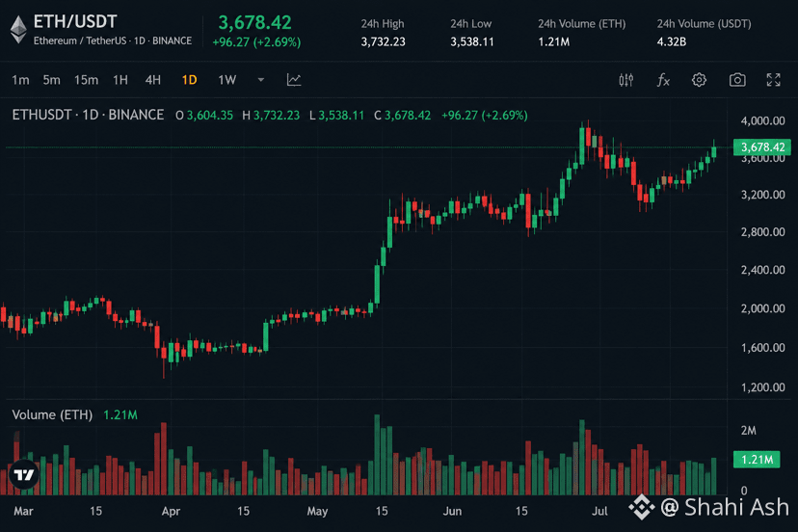The height and width of the screenshot is (532, 798).
Task: Click the May label on time axis
Action: [317, 511]
